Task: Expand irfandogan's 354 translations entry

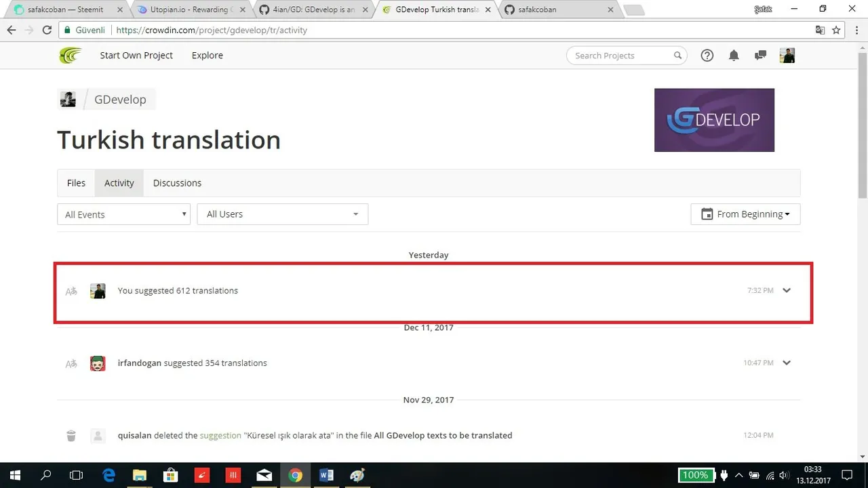Action: (787, 363)
